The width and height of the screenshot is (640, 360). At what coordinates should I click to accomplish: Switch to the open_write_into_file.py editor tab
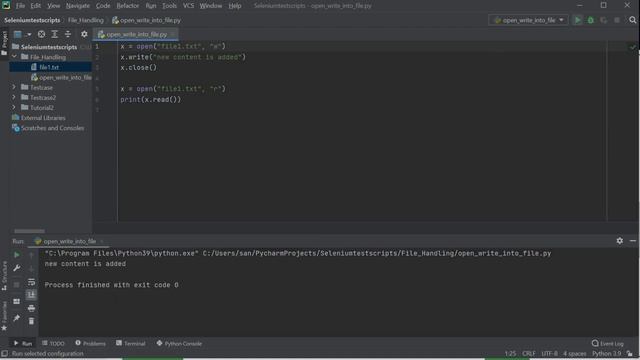point(135,34)
